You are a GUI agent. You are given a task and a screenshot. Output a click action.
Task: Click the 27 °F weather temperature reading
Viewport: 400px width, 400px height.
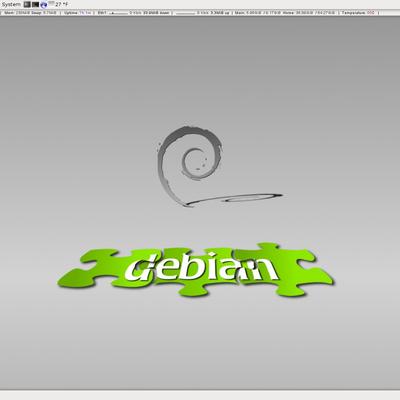coord(61,5)
